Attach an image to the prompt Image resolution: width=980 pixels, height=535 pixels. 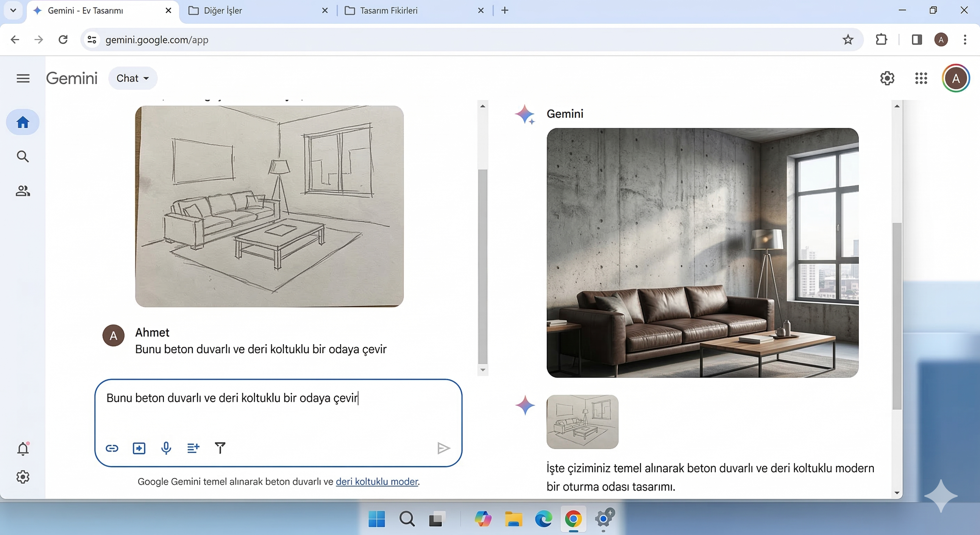[139, 448]
